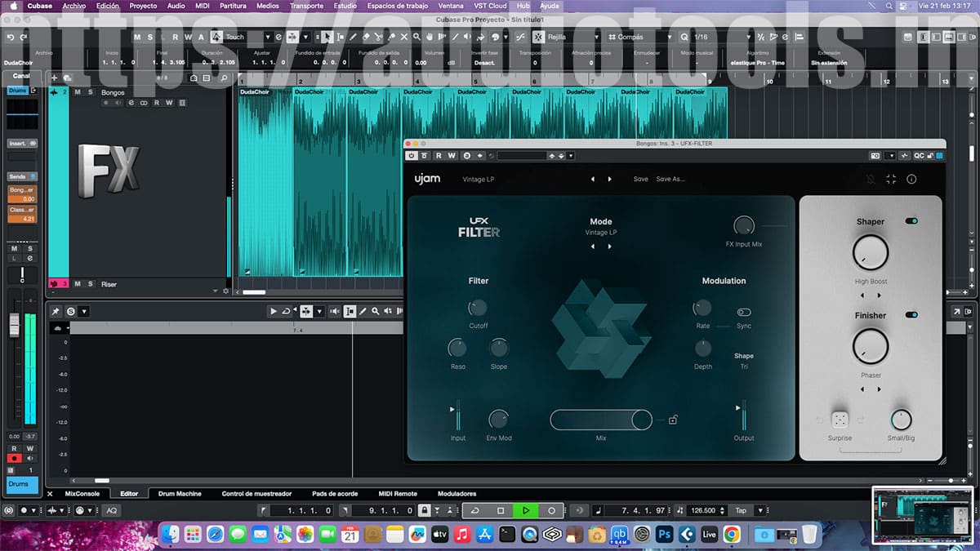Solo the Bongos track

tap(90, 92)
